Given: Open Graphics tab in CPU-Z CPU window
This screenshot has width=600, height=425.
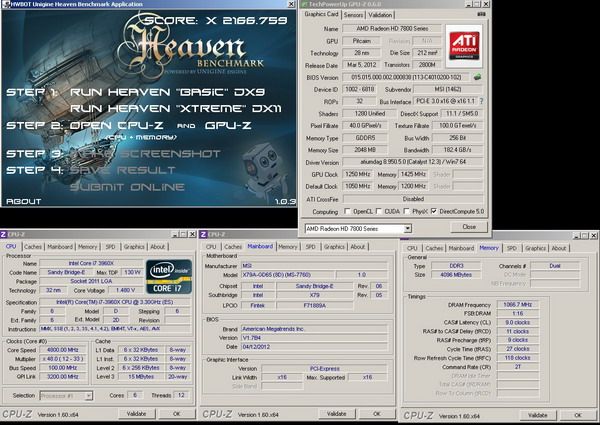Looking at the screenshot, I should click(x=134, y=247).
